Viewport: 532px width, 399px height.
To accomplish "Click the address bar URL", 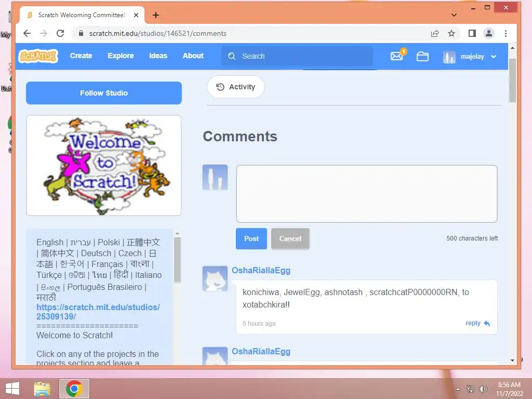I will click(x=158, y=33).
